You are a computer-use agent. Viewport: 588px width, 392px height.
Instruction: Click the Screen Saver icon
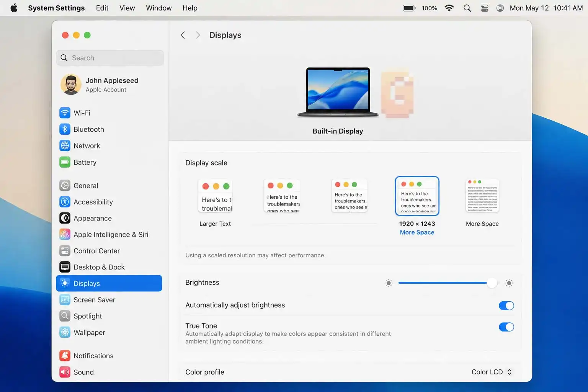65,300
